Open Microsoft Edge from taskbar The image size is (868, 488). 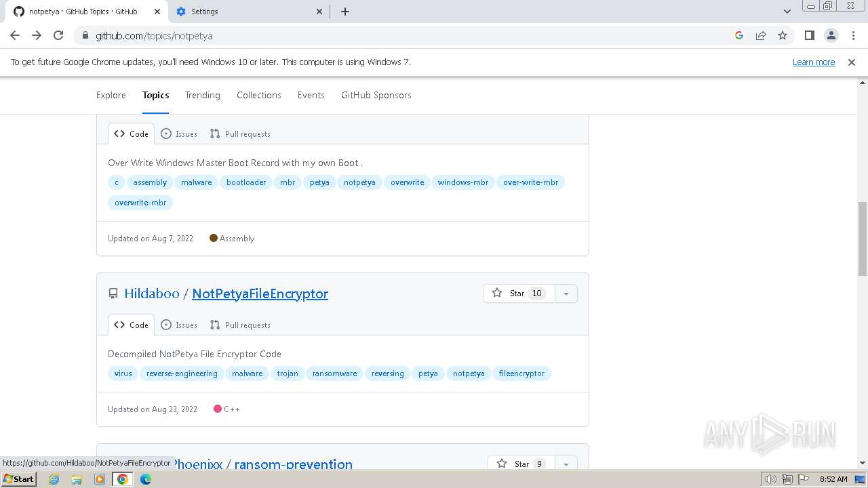pyautogui.click(x=146, y=479)
